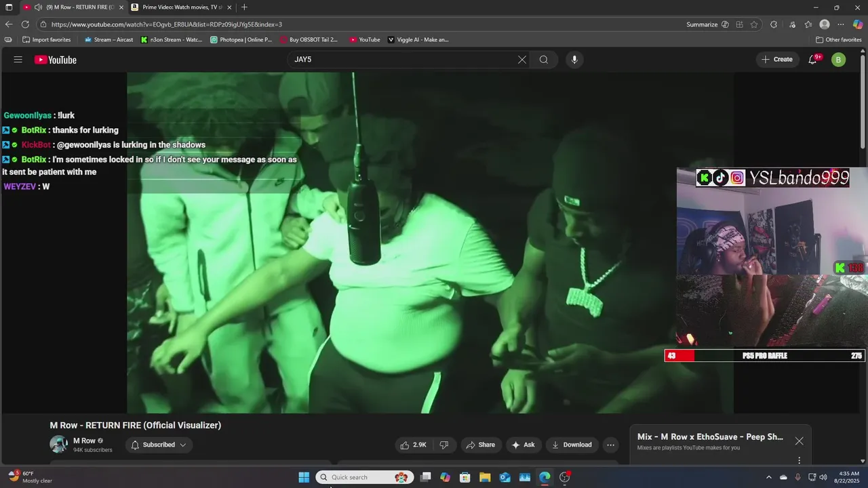
Task: Open Photopea bookmark
Action: tap(241, 39)
